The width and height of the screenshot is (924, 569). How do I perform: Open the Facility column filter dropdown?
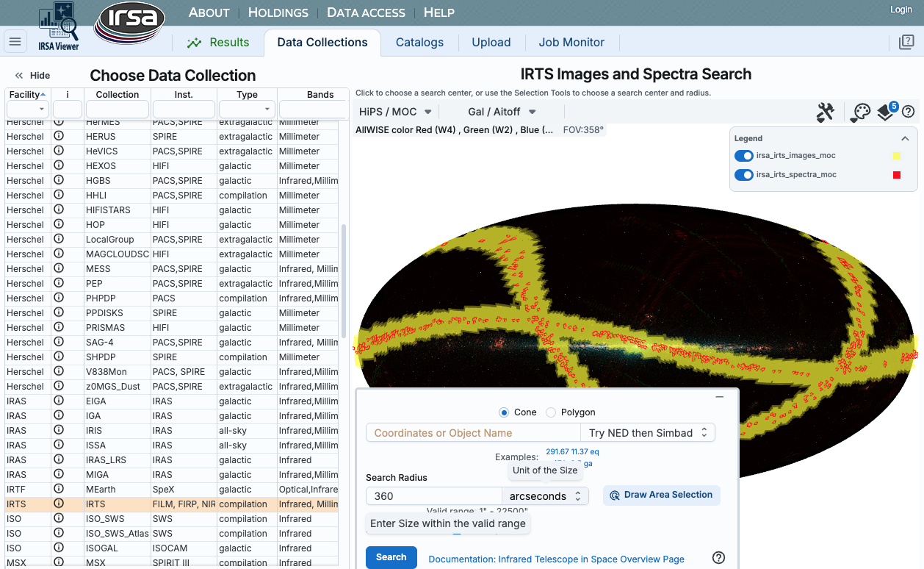click(x=28, y=109)
